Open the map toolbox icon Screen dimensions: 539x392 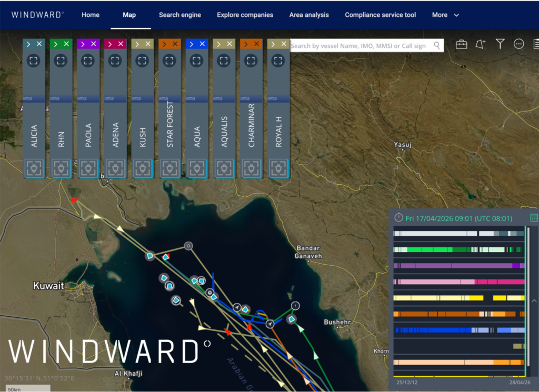(461, 44)
